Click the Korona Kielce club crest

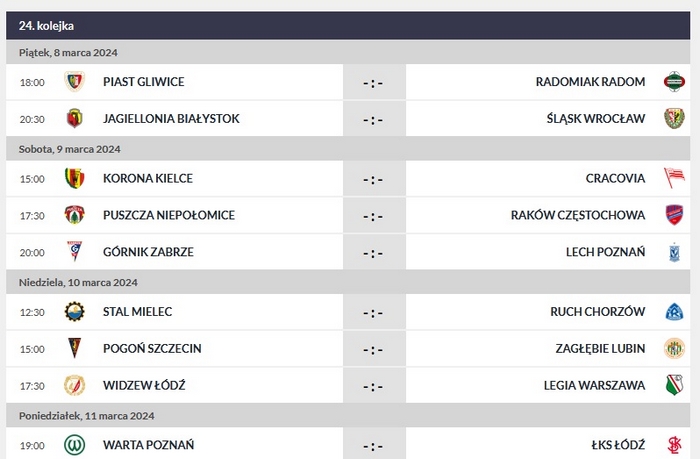[x=74, y=178]
